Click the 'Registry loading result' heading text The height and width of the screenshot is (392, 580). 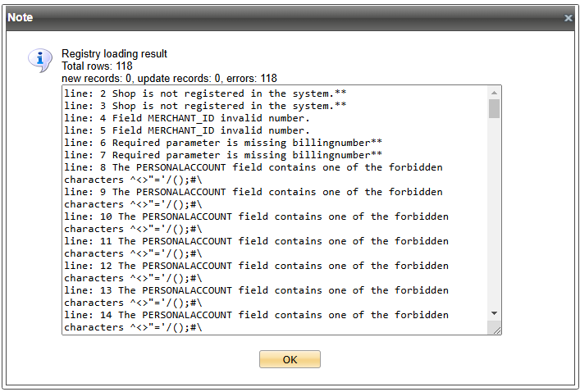tap(114, 54)
